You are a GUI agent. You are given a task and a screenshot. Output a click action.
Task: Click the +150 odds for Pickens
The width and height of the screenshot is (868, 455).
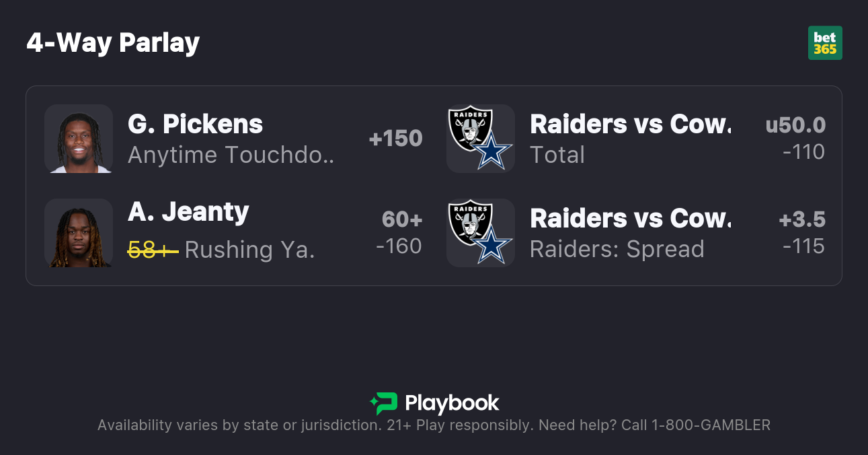pyautogui.click(x=395, y=139)
